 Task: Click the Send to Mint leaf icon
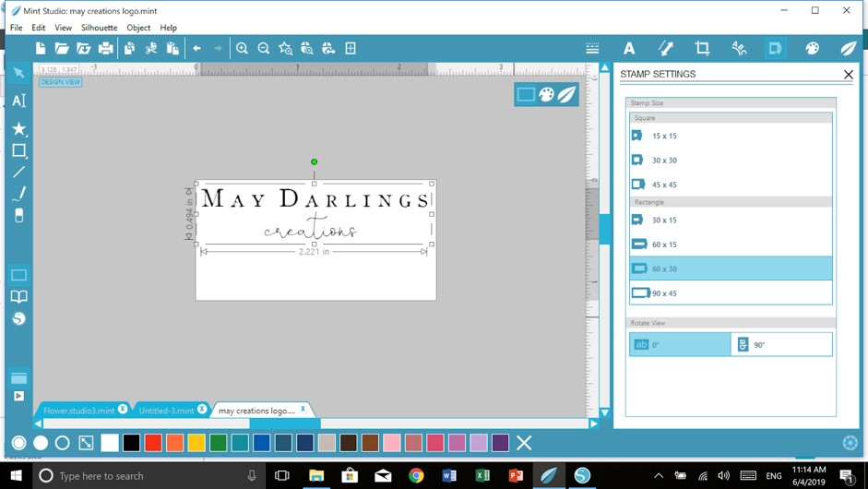point(848,48)
